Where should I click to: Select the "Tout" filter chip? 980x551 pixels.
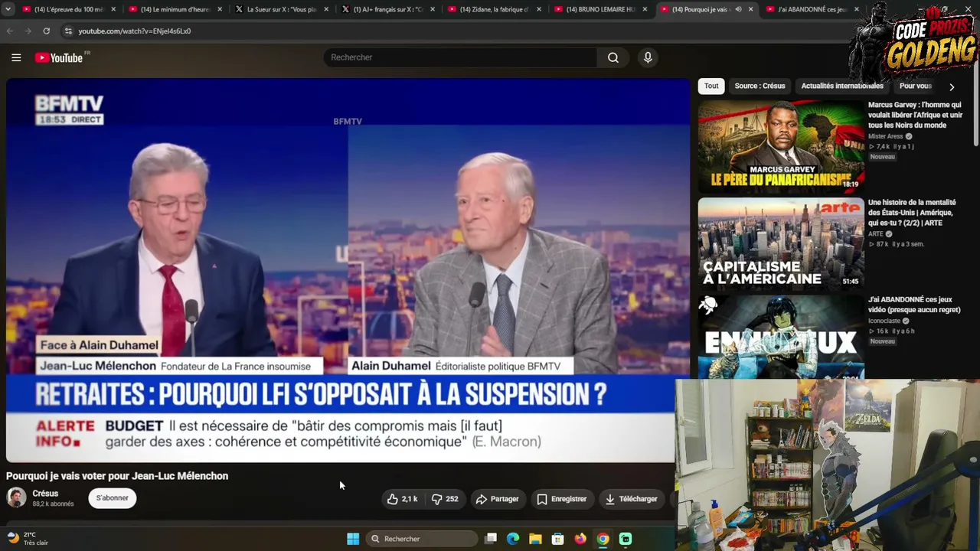[711, 86]
